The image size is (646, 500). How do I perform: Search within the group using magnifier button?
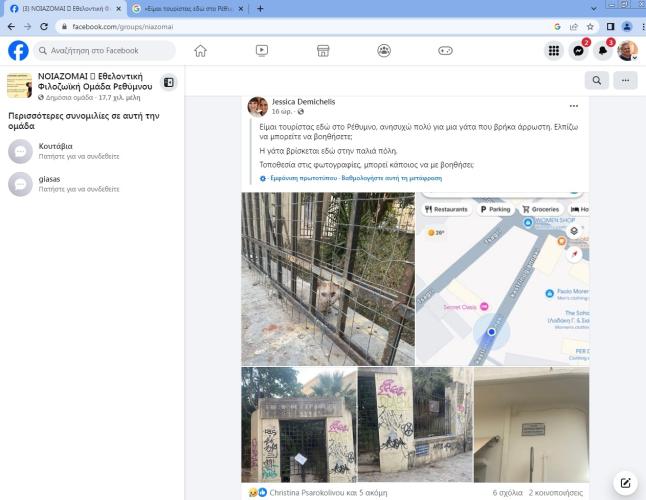597,81
